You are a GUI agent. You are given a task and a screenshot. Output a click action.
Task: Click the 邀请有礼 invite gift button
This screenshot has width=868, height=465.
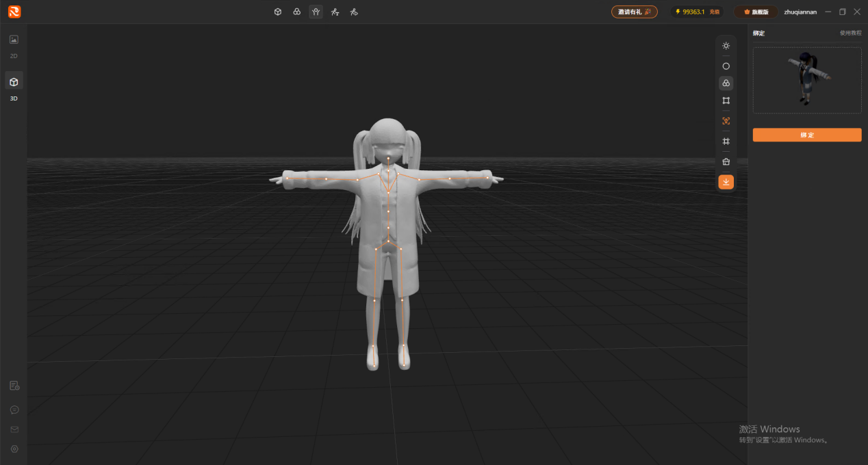point(634,12)
